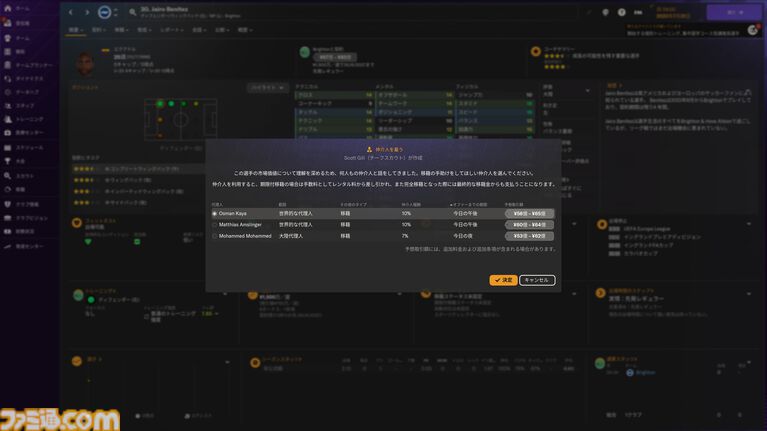This screenshot has width=767, height=431.
Task: Open the 財務状況 finances sidebar icon
Action: [x=7, y=231]
